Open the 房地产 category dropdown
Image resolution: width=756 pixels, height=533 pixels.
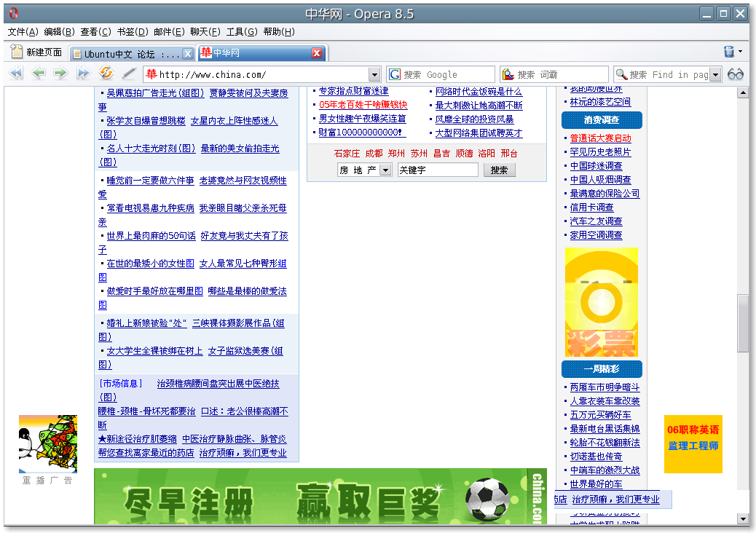364,170
